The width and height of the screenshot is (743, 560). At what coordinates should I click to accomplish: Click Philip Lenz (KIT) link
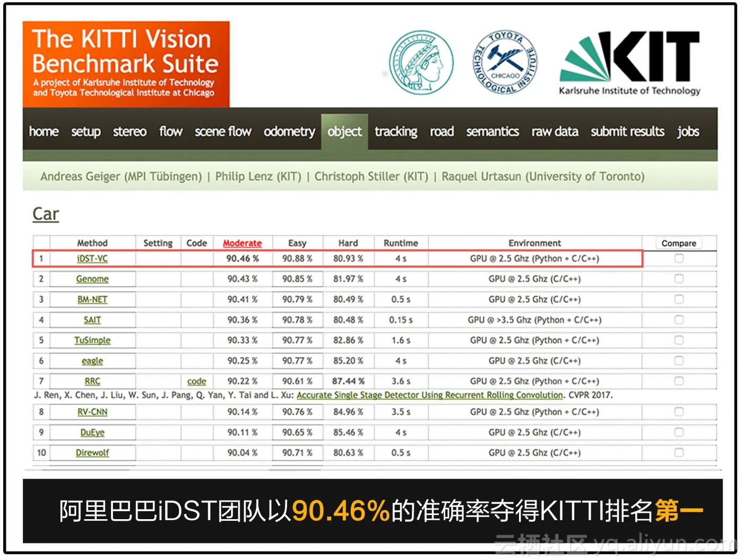258,177
